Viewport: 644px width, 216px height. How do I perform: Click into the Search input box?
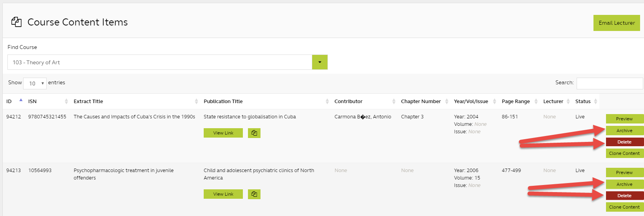[x=610, y=83]
